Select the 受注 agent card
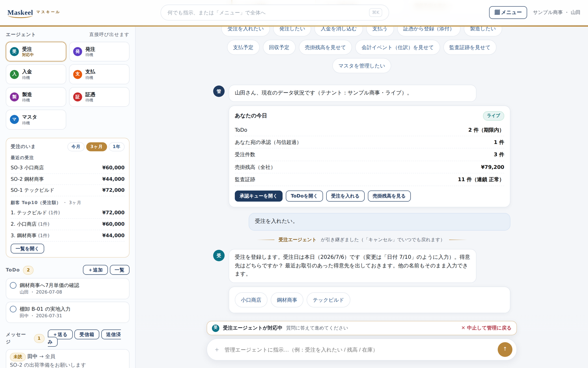Image resolution: width=588 pixels, height=368 pixels. [x=36, y=52]
